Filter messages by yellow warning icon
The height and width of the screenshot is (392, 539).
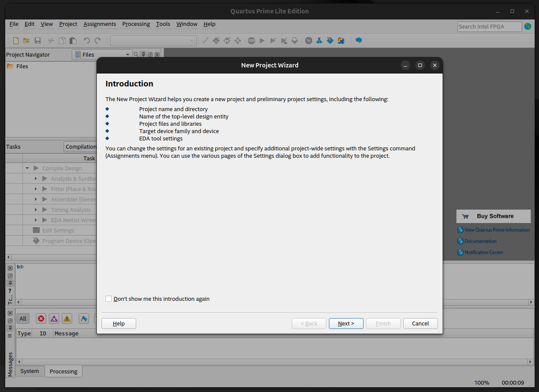(67, 319)
